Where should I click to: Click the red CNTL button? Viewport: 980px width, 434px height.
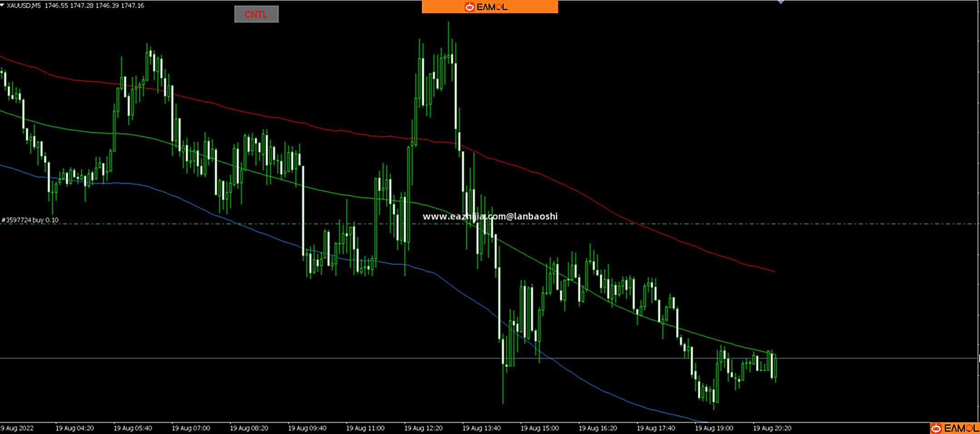[256, 15]
